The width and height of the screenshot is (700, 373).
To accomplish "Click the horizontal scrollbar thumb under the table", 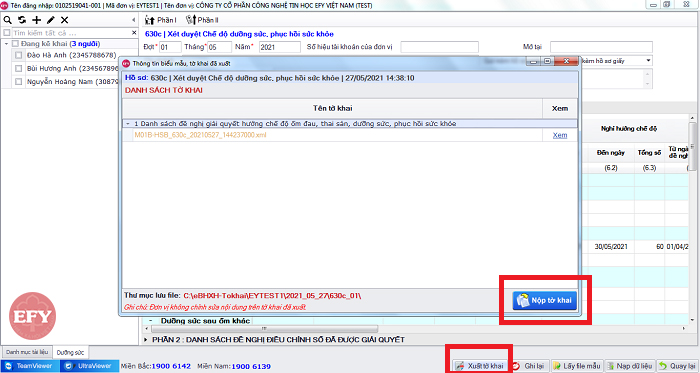I will coord(264,329).
